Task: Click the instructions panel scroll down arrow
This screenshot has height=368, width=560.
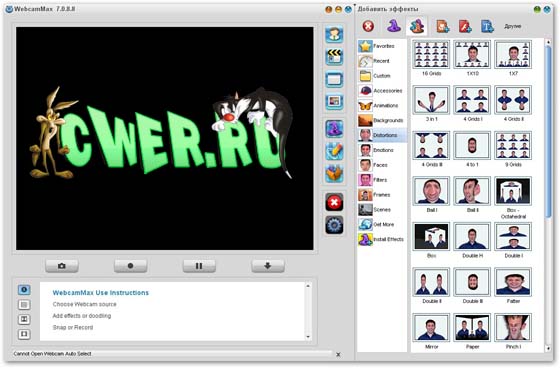Action: pyautogui.click(x=308, y=337)
